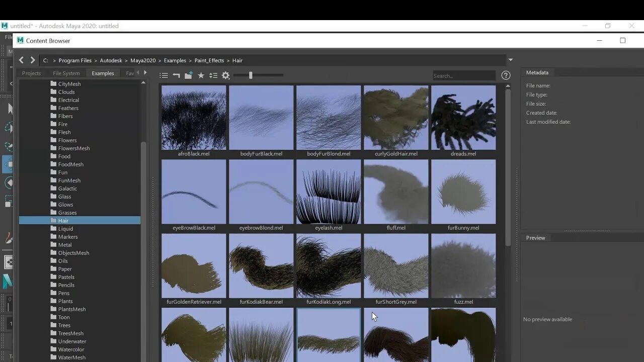This screenshot has width=644, height=362.
Task: Select the Galactic folder
Action: click(67, 189)
